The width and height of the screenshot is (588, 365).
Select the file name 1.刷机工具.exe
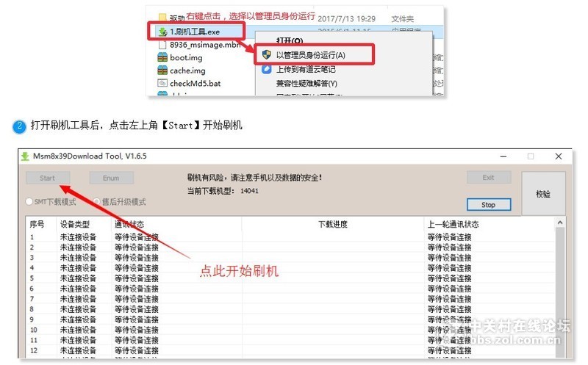click(x=195, y=32)
